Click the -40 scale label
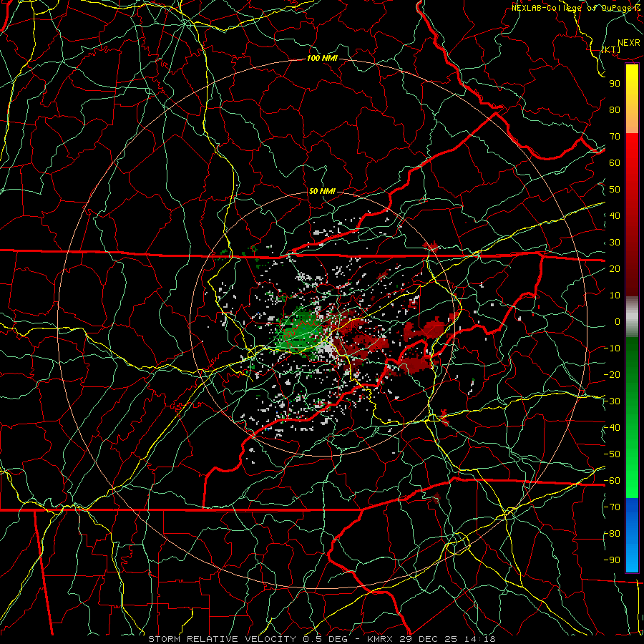Screen dimensions: 644x644 click(612, 428)
